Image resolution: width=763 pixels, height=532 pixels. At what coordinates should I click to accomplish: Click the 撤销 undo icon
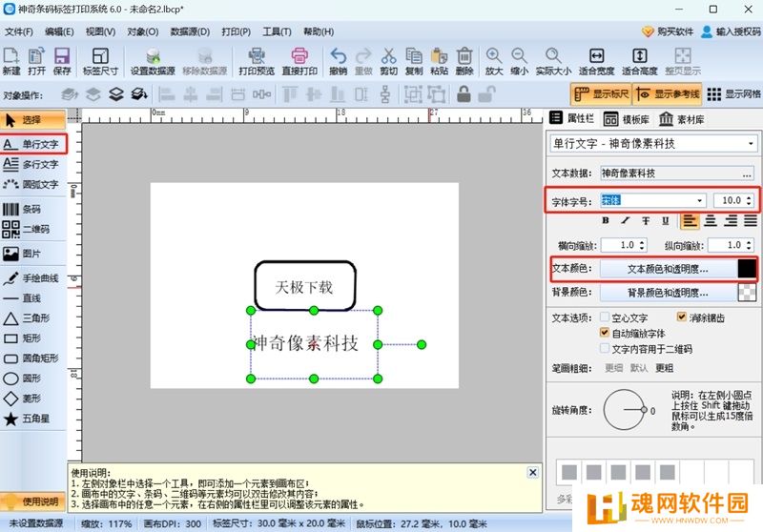tap(338, 61)
